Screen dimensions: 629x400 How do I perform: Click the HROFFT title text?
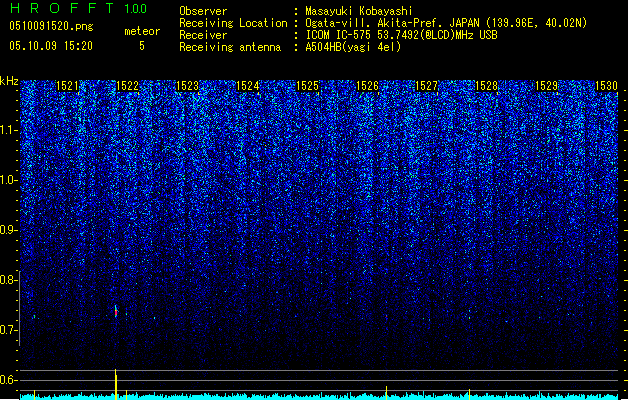(x=62, y=8)
